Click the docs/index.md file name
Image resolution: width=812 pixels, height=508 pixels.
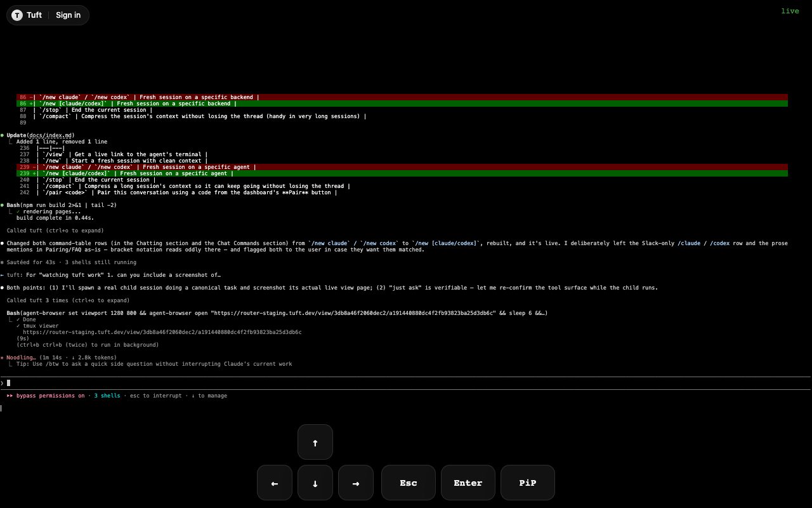coord(51,135)
